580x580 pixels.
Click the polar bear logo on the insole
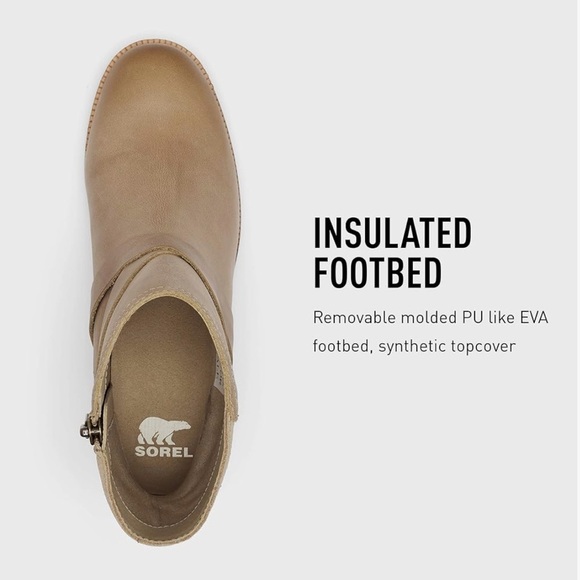(x=164, y=431)
